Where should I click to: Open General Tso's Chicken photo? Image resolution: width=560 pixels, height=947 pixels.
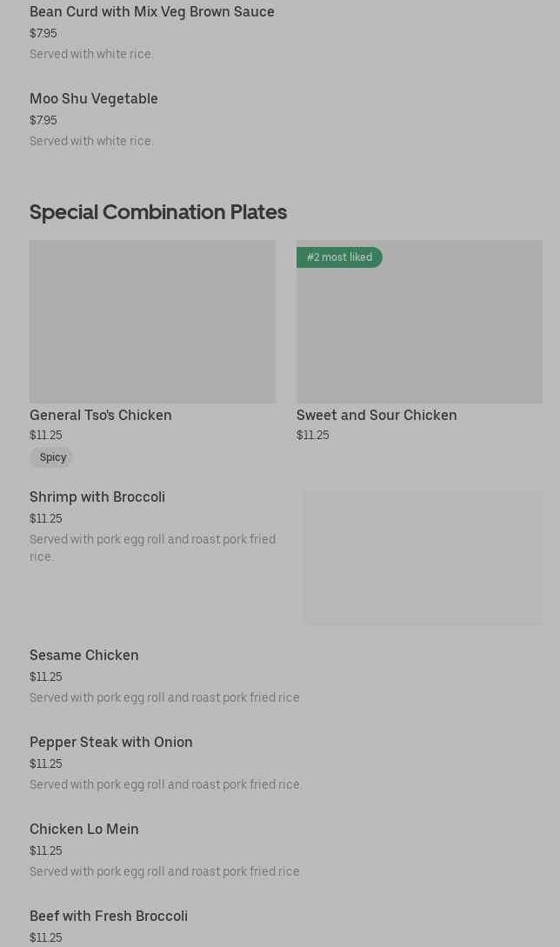pos(152,322)
